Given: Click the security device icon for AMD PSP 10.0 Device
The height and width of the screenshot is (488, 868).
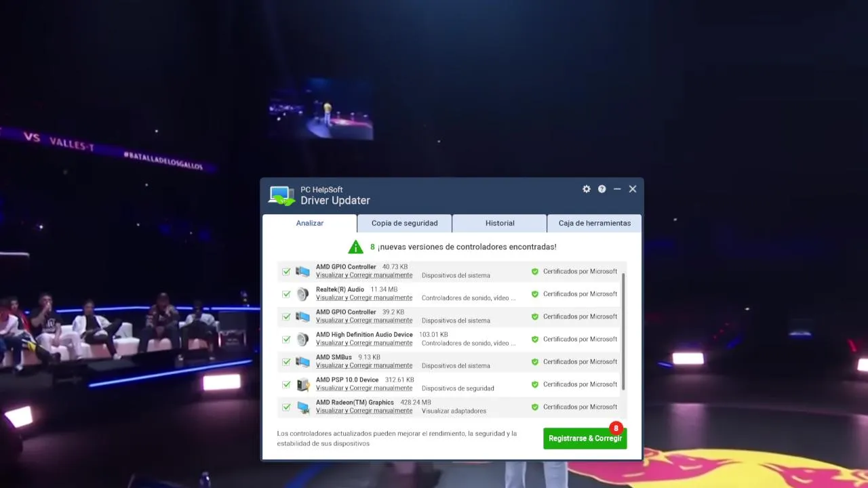Looking at the screenshot, I should (303, 384).
